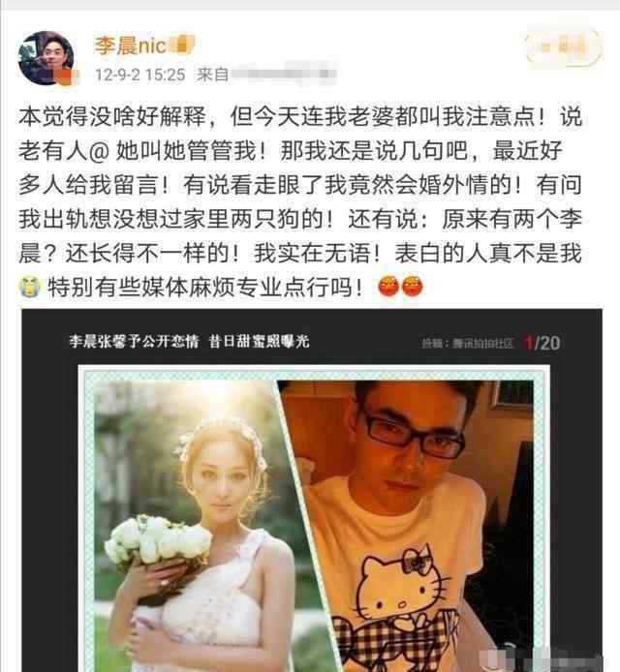620x672 pixels.
Task: Tap the verified badge on the avatar
Action: click(x=67, y=77)
